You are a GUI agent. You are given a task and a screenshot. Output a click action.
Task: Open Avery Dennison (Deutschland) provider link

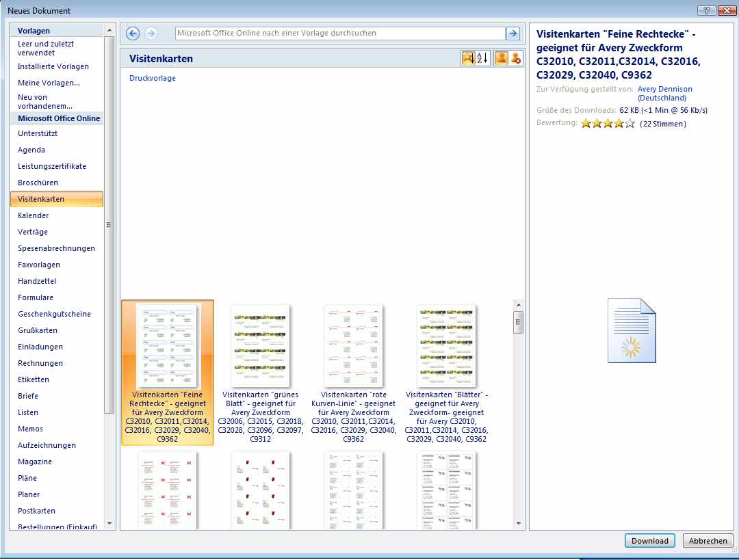(664, 93)
